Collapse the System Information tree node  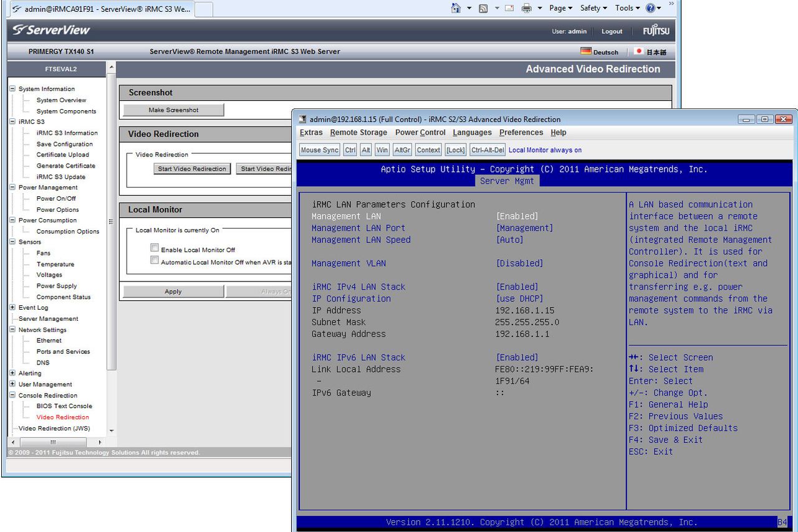click(12, 88)
